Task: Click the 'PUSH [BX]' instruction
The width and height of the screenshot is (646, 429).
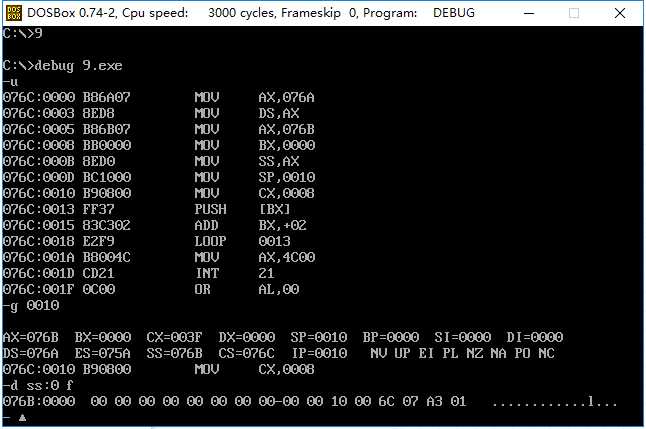Action: 242,209
